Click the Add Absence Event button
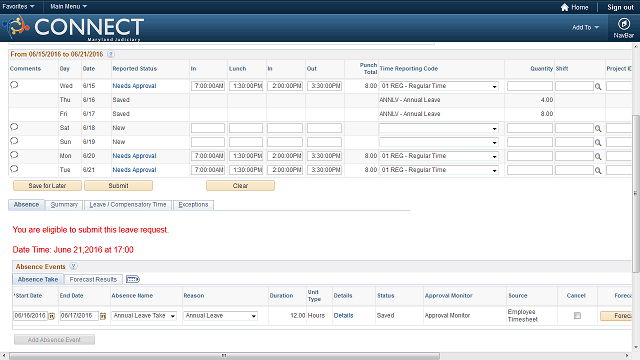This screenshot has width=640, height=360. pyautogui.click(x=54, y=340)
